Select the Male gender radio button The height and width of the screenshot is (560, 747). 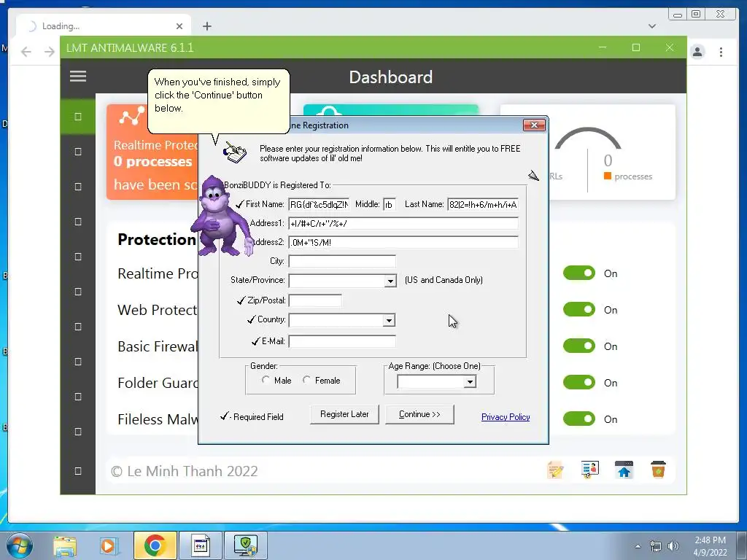[x=266, y=380]
